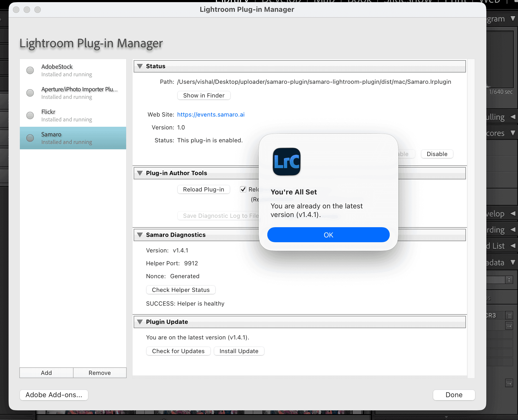Image resolution: width=518 pixels, height=420 pixels.
Task: Click the lowest arrow icon in the Lightroom right panel
Action: (509, 383)
